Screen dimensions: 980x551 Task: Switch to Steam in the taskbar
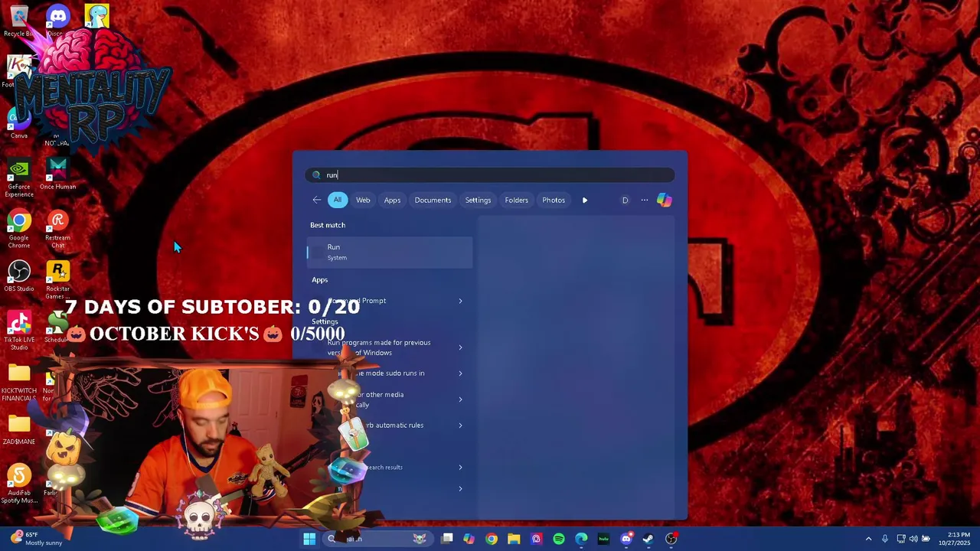648,539
